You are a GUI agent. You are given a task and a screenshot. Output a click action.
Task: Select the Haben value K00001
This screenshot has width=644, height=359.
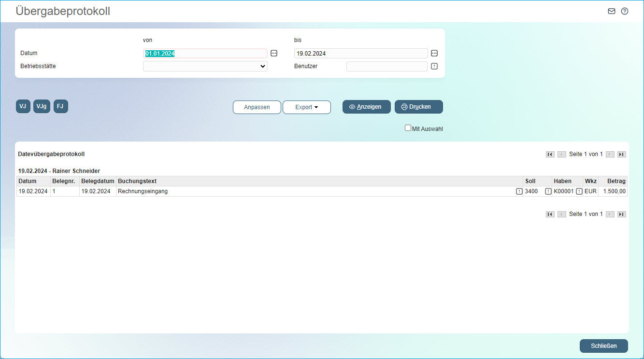(564, 191)
